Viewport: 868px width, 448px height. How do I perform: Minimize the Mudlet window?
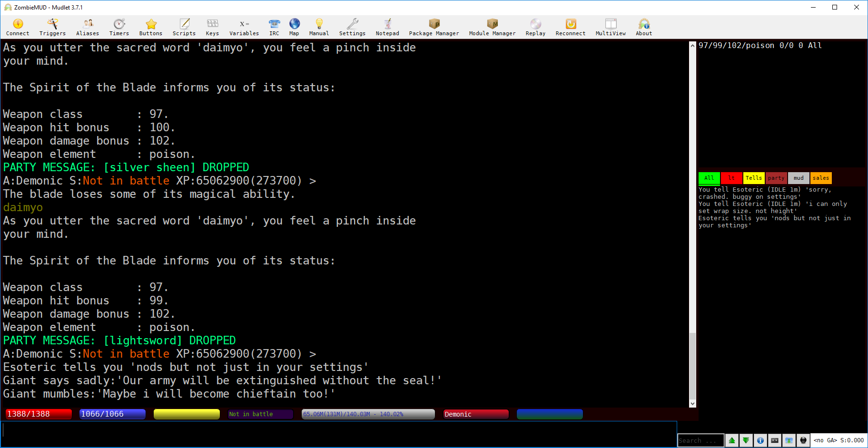pyautogui.click(x=813, y=7)
